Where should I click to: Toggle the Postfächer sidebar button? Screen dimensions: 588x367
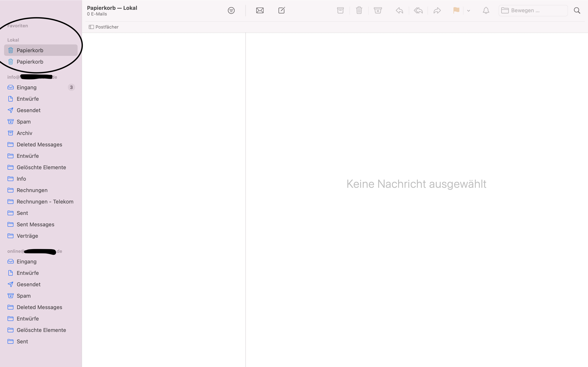104,27
